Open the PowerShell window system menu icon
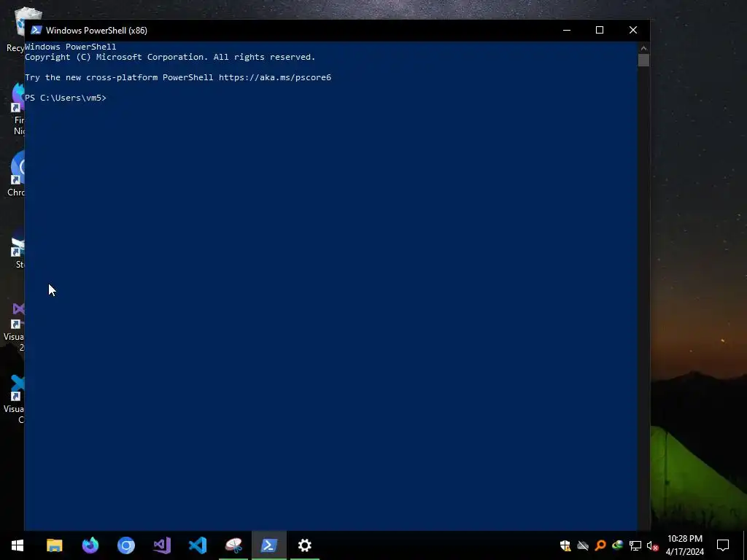 pyautogui.click(x=36, y=30)
